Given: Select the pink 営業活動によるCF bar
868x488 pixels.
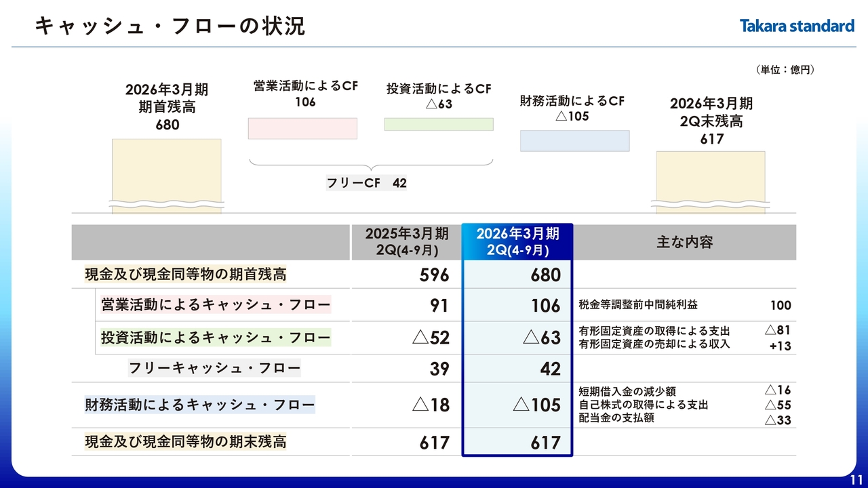Looking at the screenshot, I should tap(302, 128).
